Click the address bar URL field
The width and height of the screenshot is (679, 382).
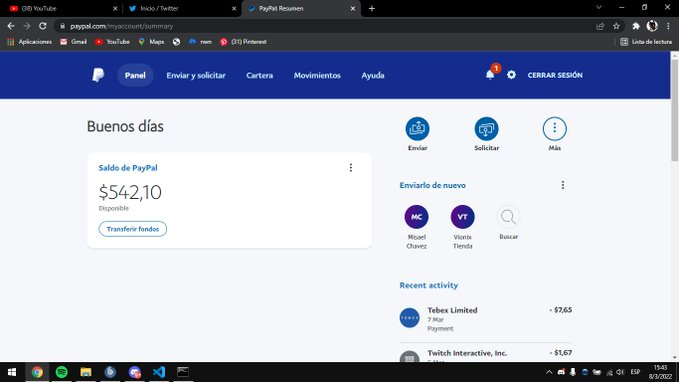pos(325,26)
